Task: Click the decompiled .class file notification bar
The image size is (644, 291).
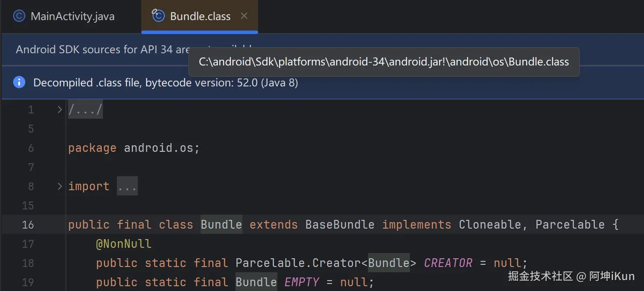Action: [x=166, y=82]
